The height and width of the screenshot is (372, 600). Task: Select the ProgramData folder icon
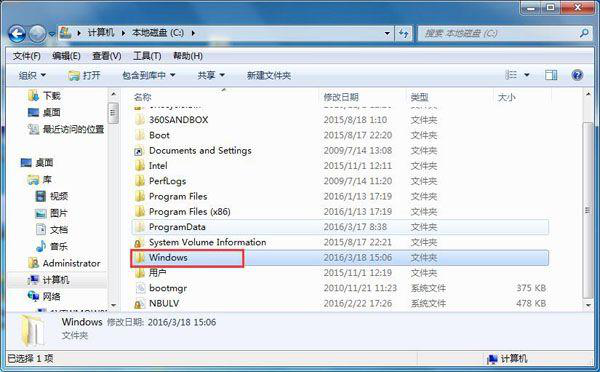tap(139, 227)
